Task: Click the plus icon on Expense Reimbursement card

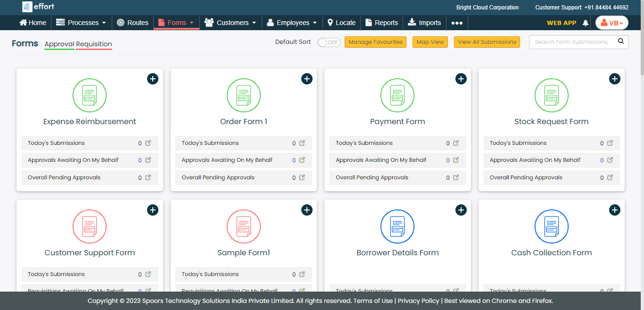Action: 152,79
